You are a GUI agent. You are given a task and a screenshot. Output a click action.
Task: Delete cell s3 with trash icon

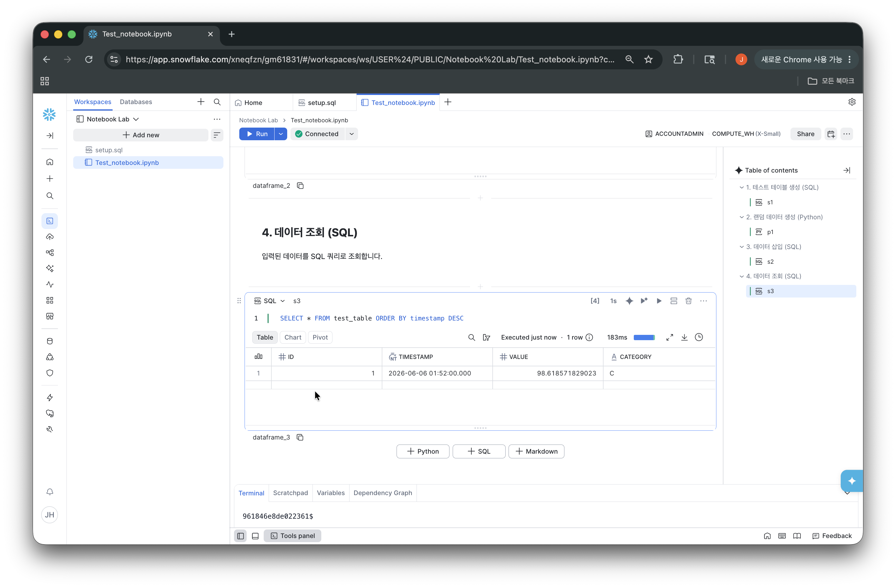(x=688, y=301)
